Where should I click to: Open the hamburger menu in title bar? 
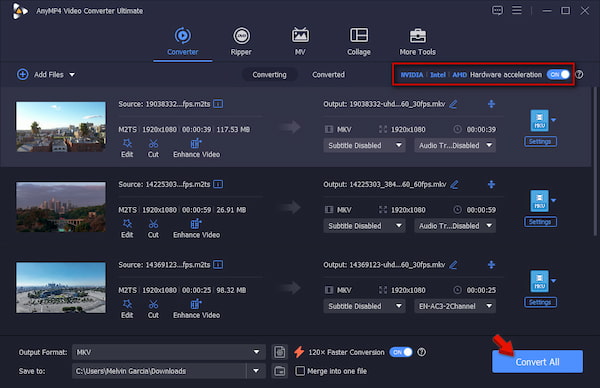click(x=517, y=10)
